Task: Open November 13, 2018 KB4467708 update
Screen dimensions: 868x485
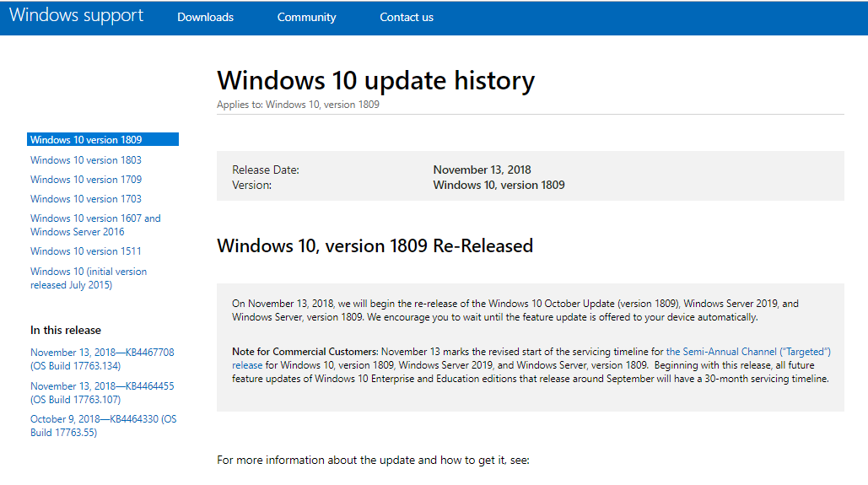Action: [102, 358]
